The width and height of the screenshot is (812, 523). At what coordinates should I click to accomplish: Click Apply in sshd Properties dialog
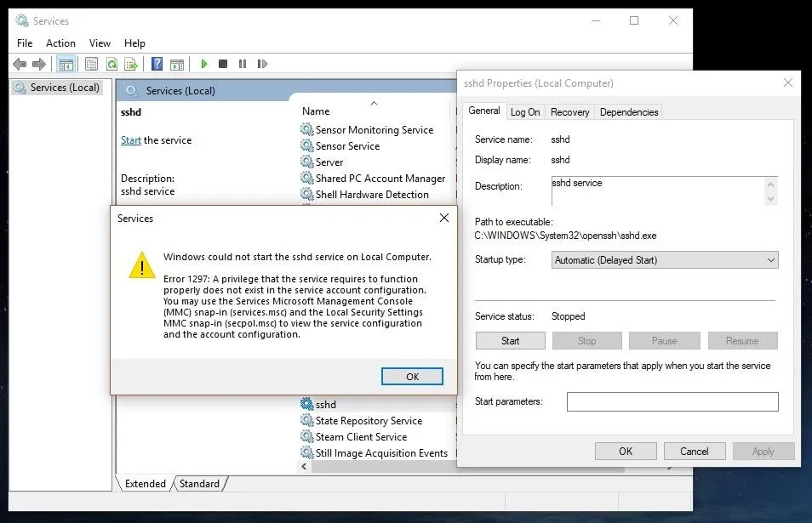tap(763, 451)
